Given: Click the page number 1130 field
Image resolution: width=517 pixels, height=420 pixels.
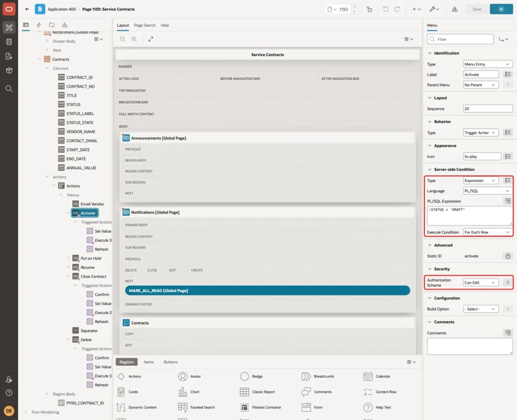Looking at the screenshot, I should click(x=343, y=9).
